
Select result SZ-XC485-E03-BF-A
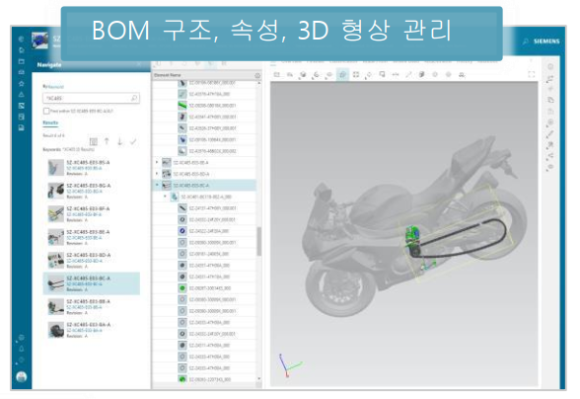[x=91, y=214]
